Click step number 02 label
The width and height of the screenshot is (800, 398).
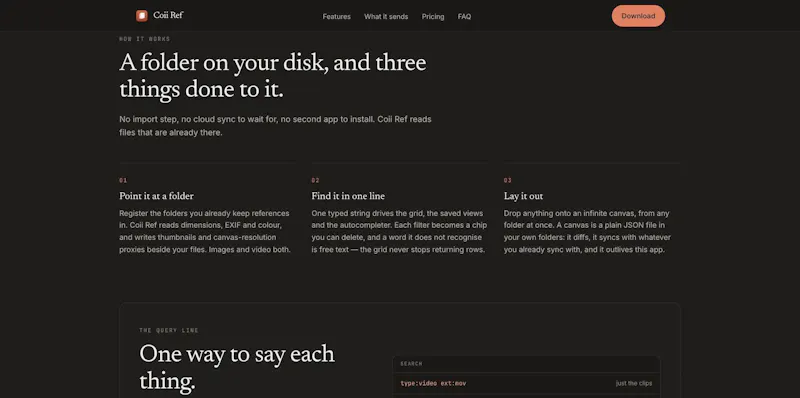pos(315,180)
